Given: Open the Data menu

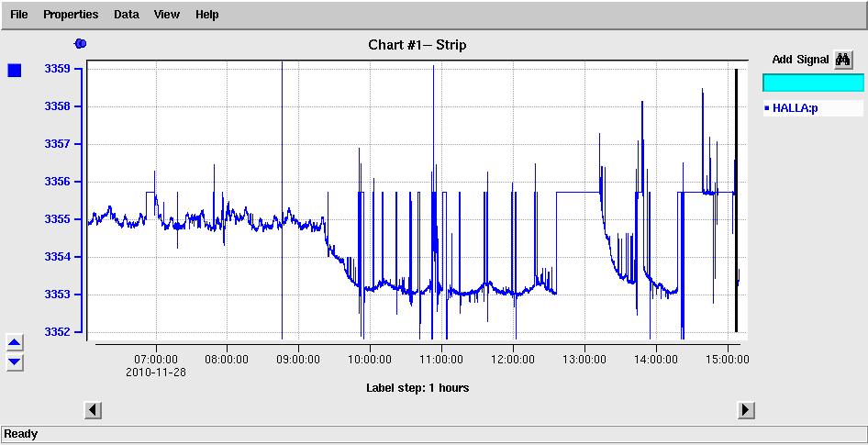Looking at the screenshot, I should point(127,15).
